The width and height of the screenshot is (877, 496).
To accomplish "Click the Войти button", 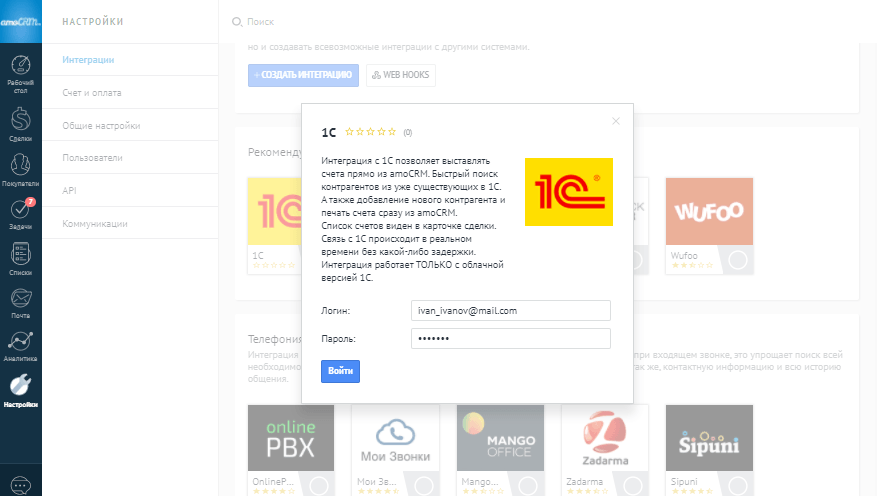I will point(340,371).
